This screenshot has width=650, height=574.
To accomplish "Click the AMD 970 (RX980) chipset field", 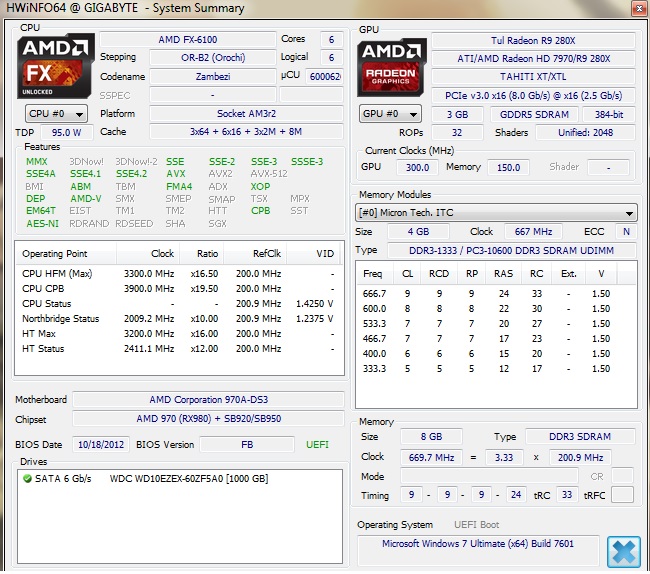I will [209, 419].
